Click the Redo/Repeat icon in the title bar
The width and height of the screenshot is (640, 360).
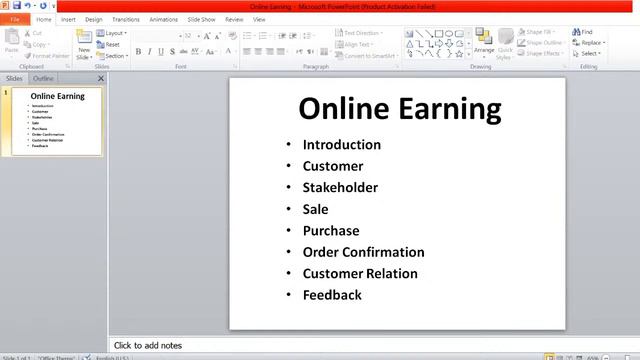click(43, 6)
